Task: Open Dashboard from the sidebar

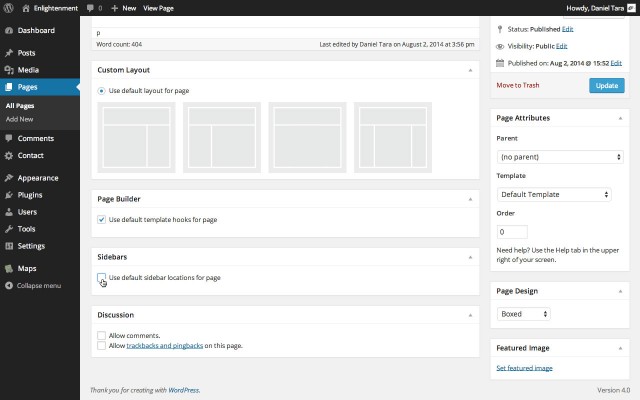Action: (x=36, y=31)
